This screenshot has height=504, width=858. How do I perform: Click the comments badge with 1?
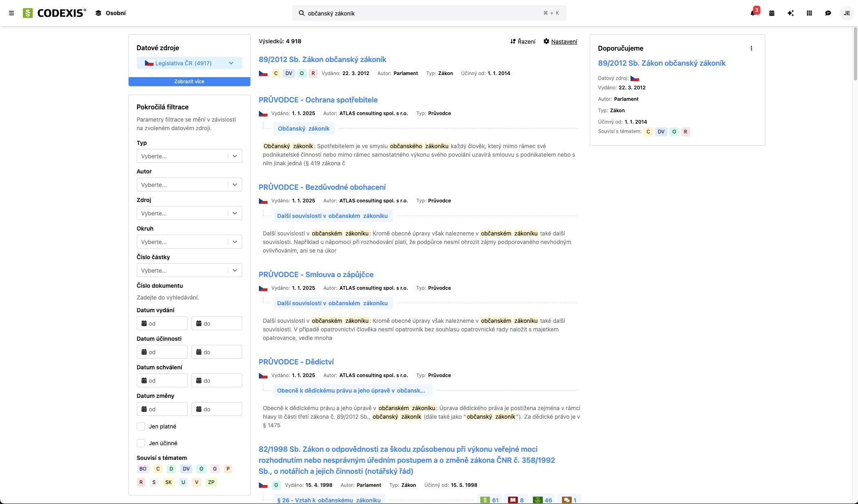click(569, 500)
